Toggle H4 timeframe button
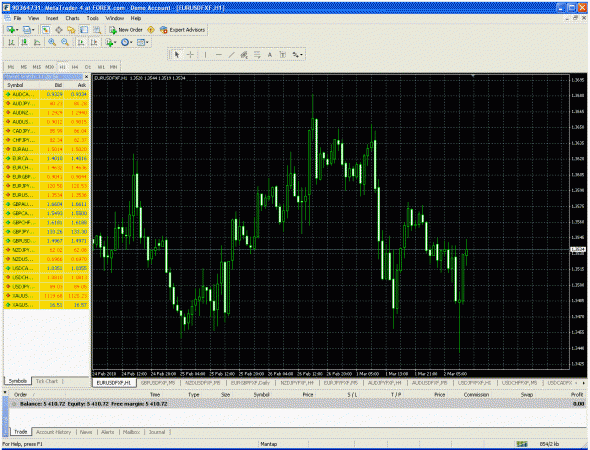590x450 pixels. point(75,67)
